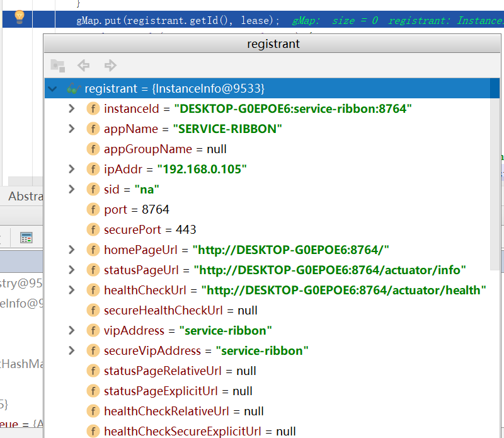This screenshot has width=504, height=438.
Task: Collapse the registrant root node
Action: [x=52, y=89]
